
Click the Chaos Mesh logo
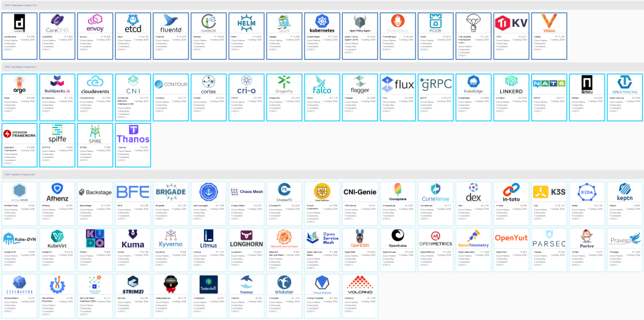coord(246,192)
